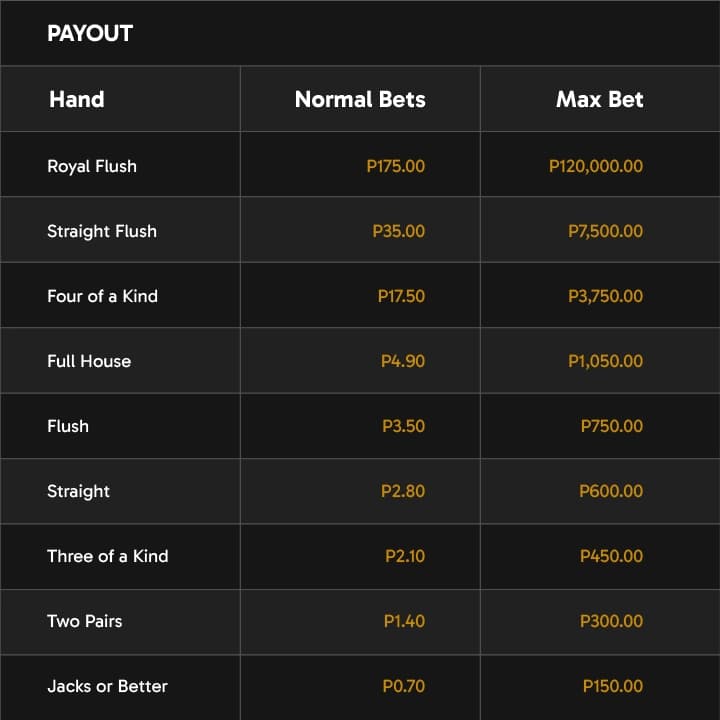Screen dimensions: 720x720
Task: Select the P600.00 Straight max payout
Action: click(611, 491)
